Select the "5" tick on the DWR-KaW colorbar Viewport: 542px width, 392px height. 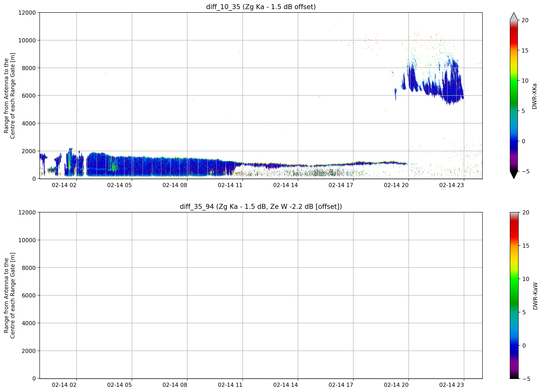click(x=524, y=312)
